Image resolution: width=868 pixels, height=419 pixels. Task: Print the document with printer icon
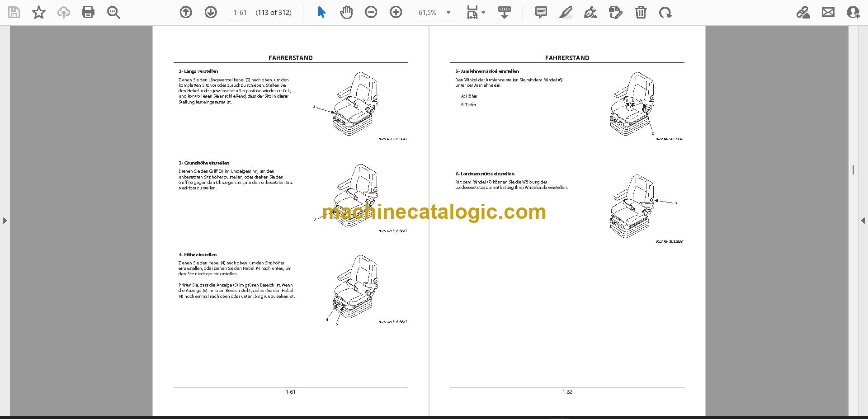tap(88, 12)
